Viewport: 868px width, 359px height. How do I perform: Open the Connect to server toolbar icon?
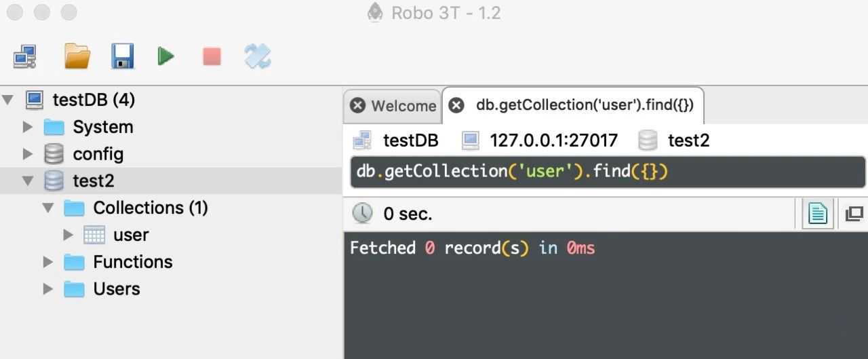tap(24, 56)
